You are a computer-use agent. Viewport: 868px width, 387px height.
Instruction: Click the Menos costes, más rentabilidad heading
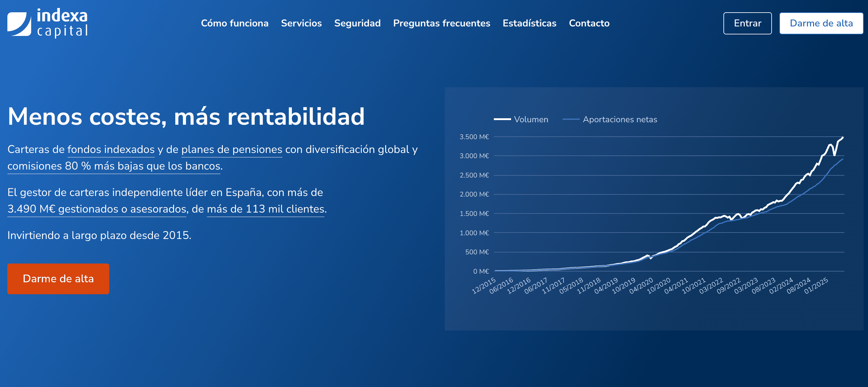click(186, 117)
